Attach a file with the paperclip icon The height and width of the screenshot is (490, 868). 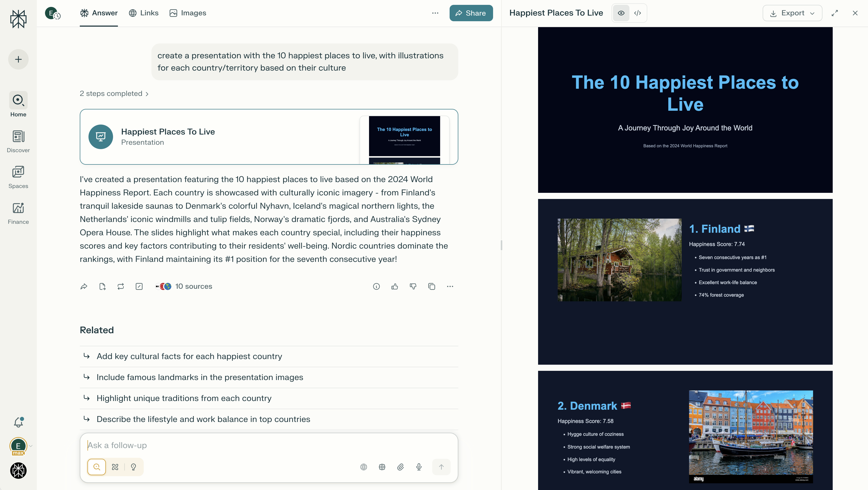click(x=400, y=467)
